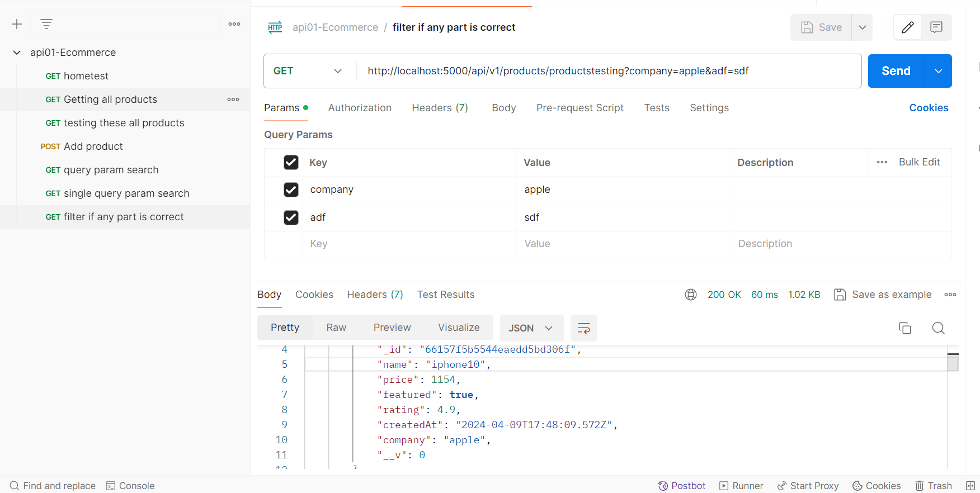Open response three-dot more options

pos(950,295)
